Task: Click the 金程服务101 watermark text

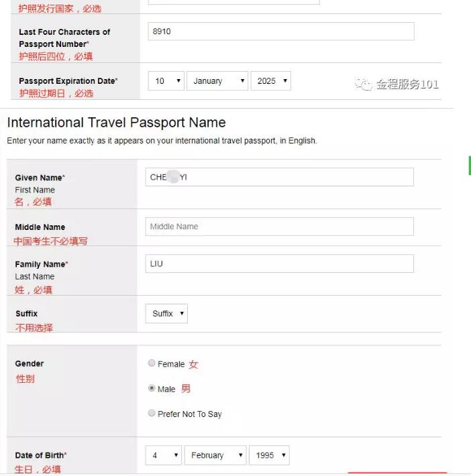Action: [407, 84]
